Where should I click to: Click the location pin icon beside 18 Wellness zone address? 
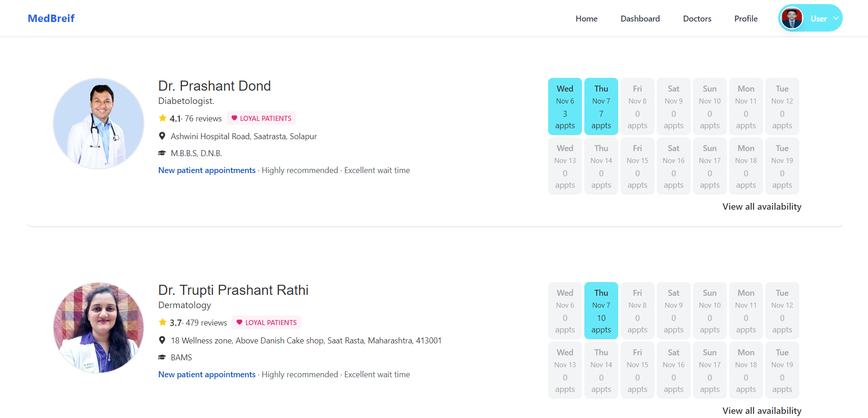point(162,340)
